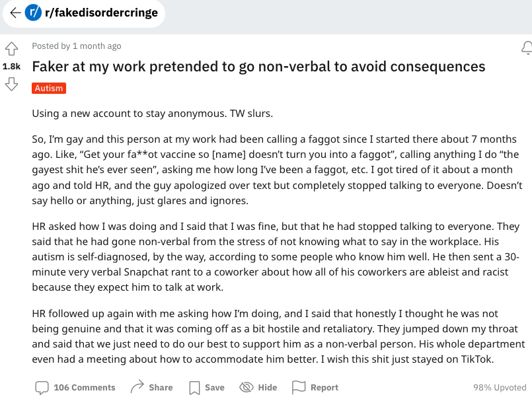
Task: Click the back arrow in the header
Action: point(15,13)
